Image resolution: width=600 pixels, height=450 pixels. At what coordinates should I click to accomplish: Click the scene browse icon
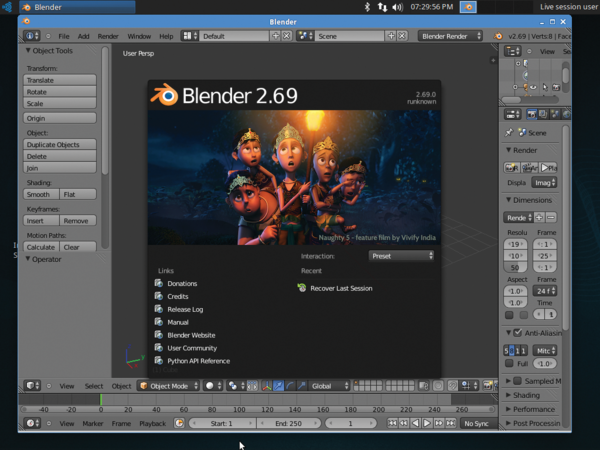point(305,36)
